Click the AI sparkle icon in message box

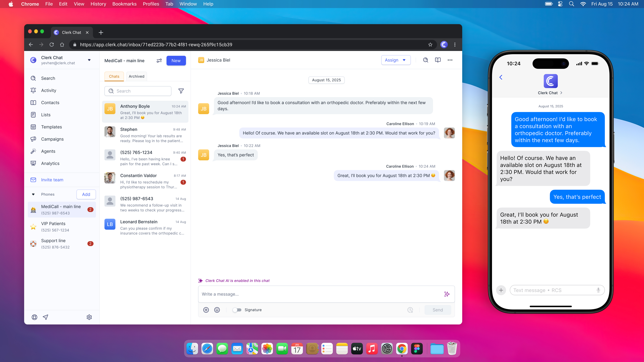(447, 294)
